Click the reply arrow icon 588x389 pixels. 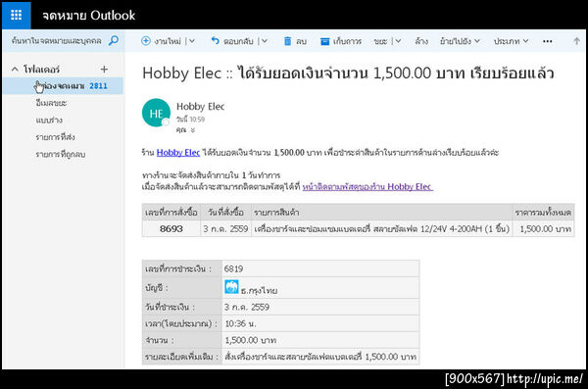pos(216,40)
